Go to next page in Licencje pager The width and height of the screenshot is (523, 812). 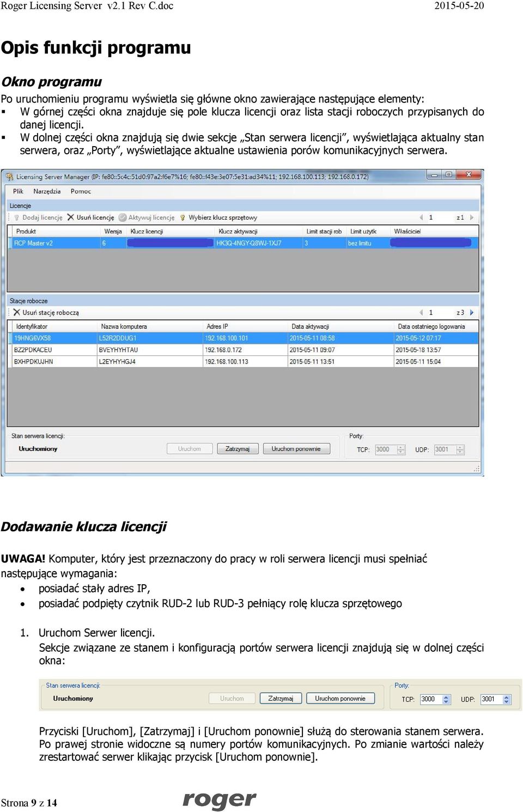(472, 217)
